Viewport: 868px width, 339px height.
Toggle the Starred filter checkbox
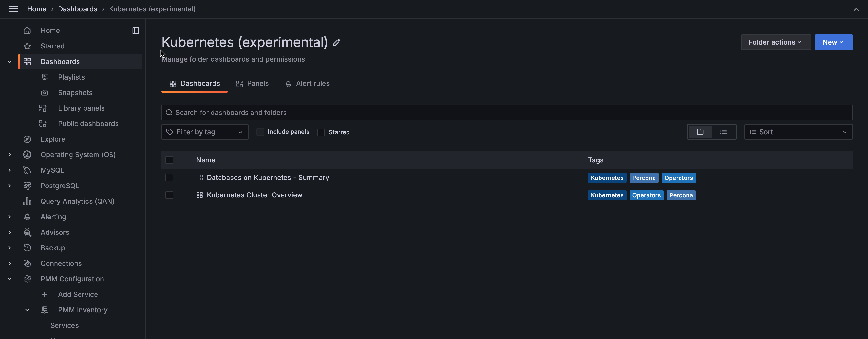pos(321,132)
